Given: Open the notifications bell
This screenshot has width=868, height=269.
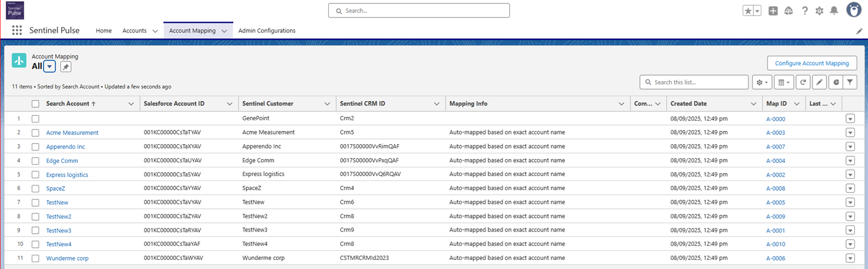Looking at the screenshot, I should [834, 11].
